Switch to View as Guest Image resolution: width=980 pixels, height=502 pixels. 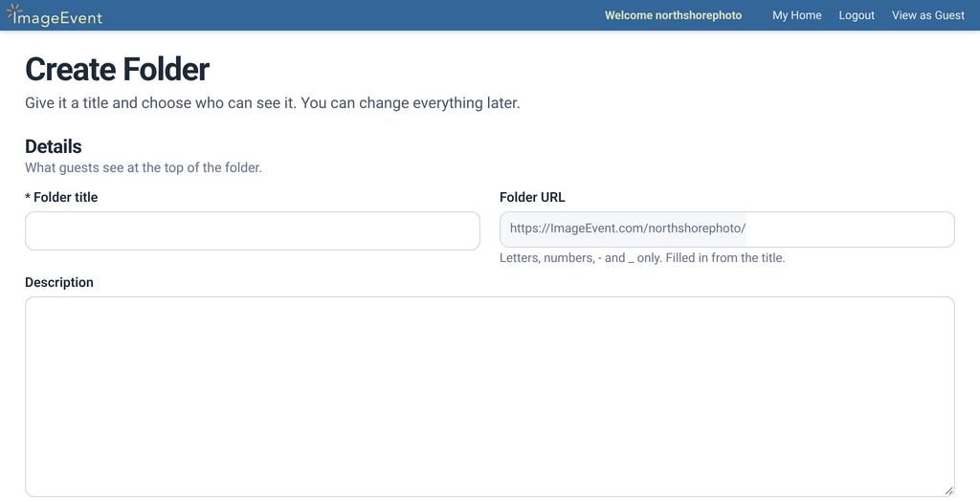928,15
